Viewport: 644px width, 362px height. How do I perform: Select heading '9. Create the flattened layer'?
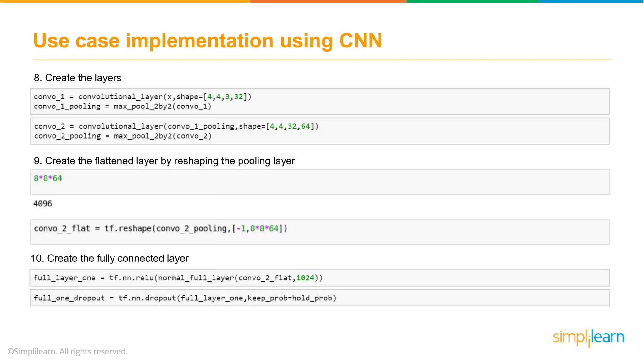point(164,161)
